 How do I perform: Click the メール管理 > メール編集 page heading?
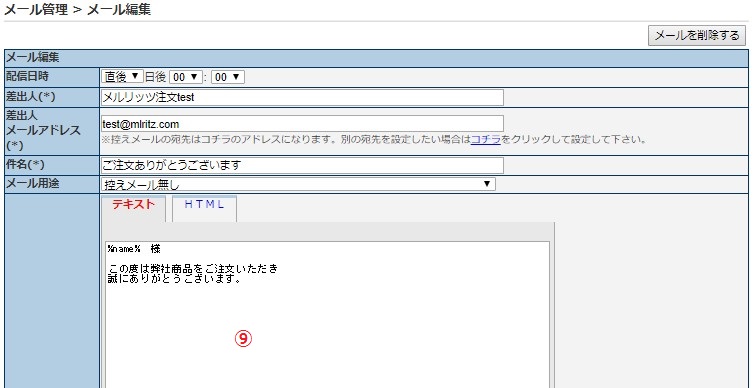(x=78, y=10)
